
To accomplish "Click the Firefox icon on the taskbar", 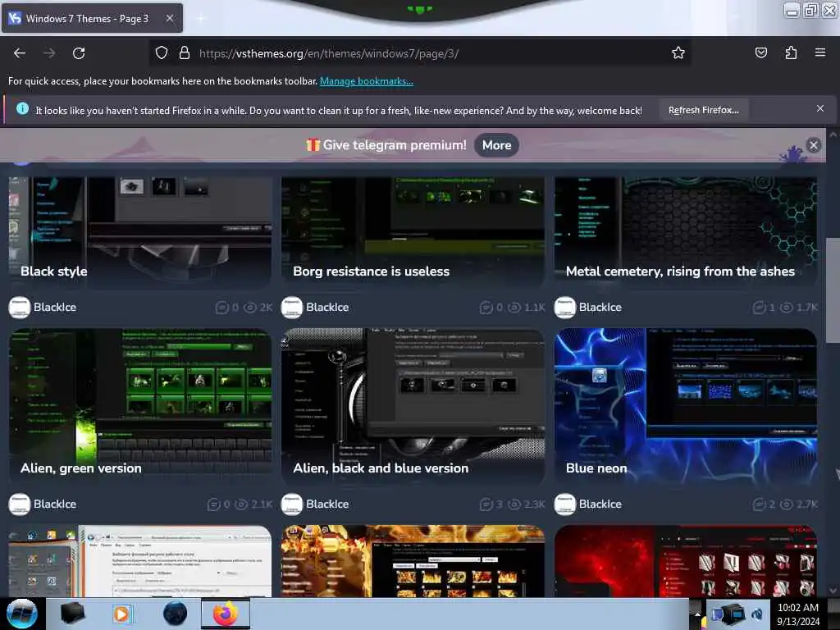I will pyautogui.click(x=226, y=614).
